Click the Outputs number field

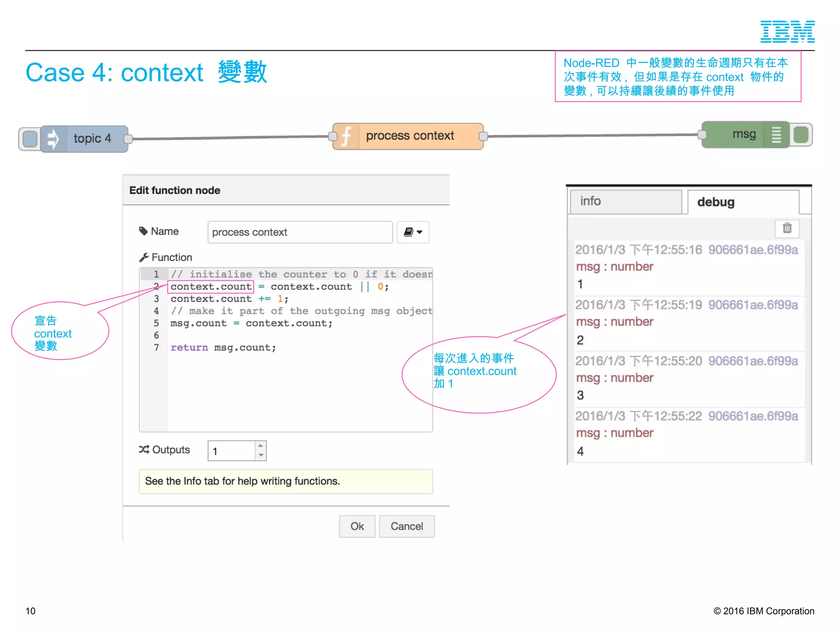click(x=232, y=451)
